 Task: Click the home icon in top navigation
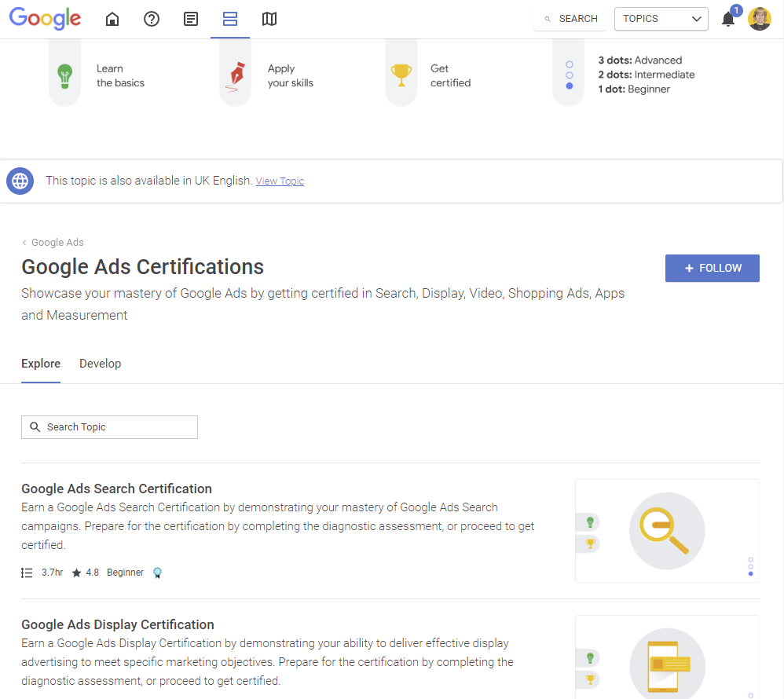click(x=112, y=19)
